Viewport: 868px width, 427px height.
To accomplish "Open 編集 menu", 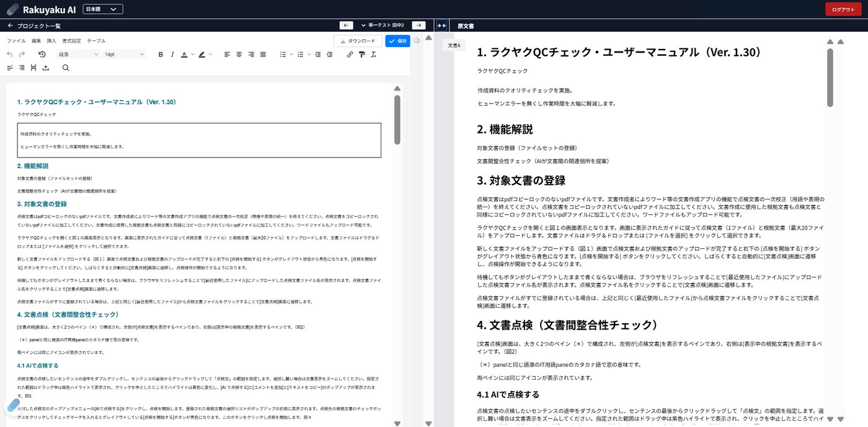I will coord(37,41).
